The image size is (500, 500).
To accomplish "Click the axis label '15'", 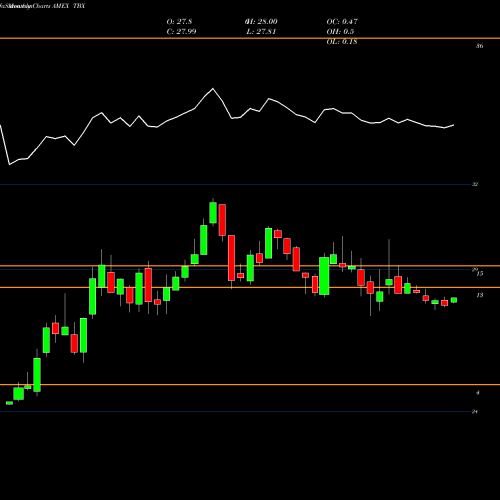I will (480, 274).
